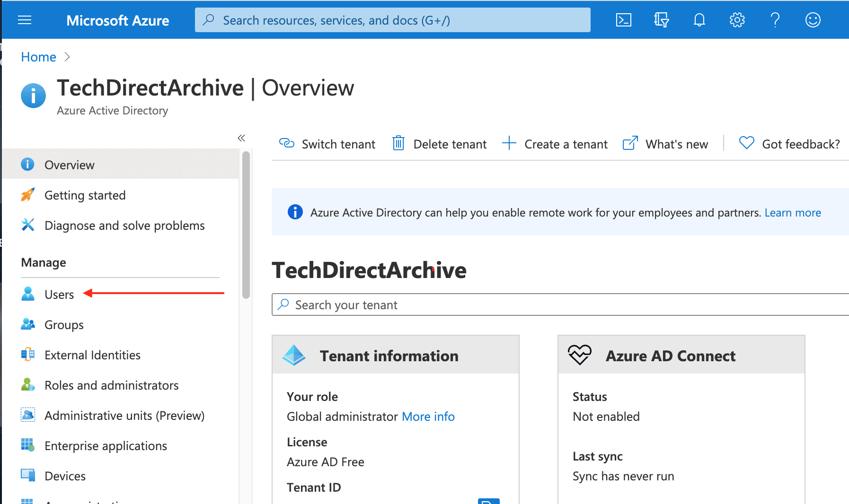The width and height of the screenshot is (849, 504).
Task: Click the Delete tenant trash icon
Action: click(398, 143)
